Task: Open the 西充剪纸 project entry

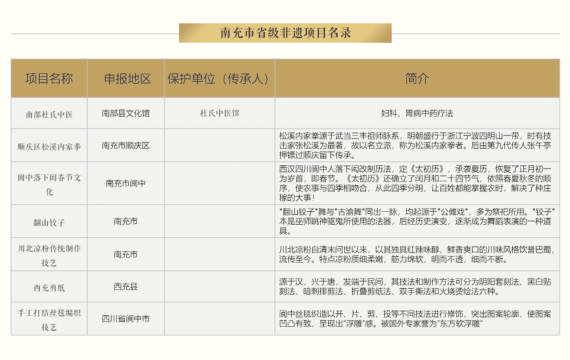Action: [49, 288]
